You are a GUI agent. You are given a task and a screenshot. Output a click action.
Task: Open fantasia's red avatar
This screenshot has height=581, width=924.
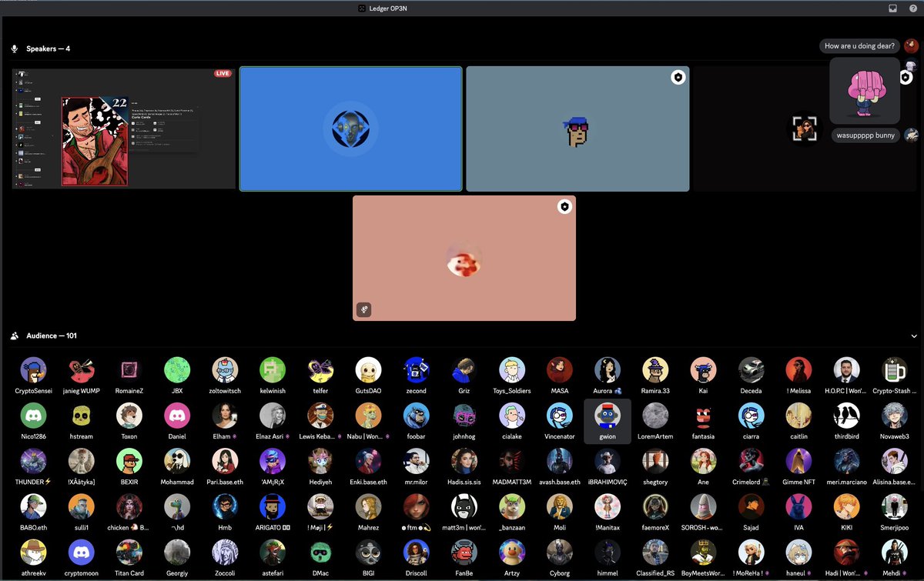[x=703, y=416]
